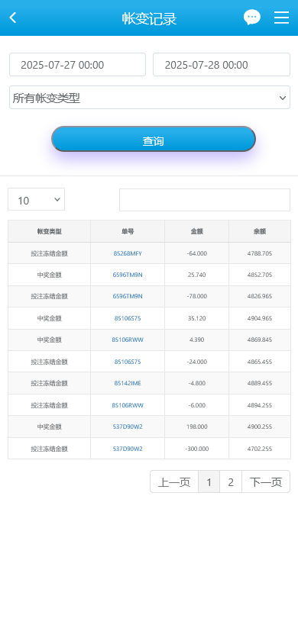Go back with the header arrow
Viewport: 298px width, 644px height.
(13, 18)
